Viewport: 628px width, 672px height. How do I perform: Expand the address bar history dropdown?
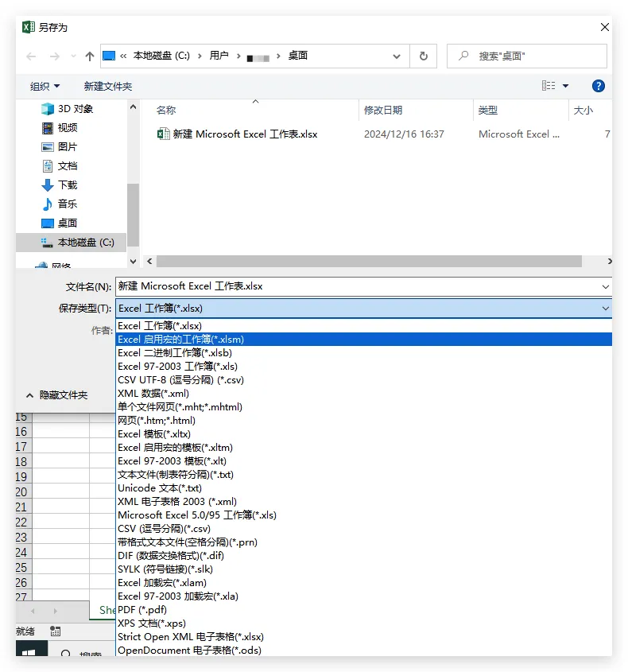[397, 56]
